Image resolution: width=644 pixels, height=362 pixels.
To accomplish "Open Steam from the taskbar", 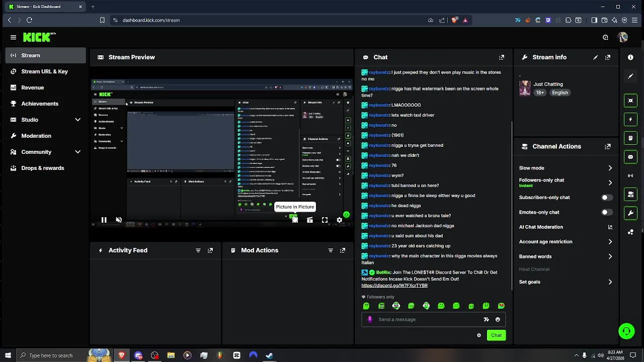I will point(270,355).
